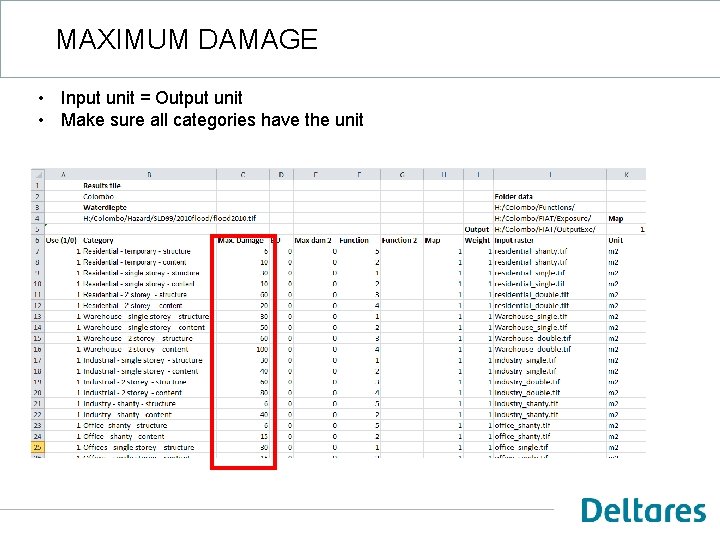
Task: Select row 13 header
Action: (38, 317)
